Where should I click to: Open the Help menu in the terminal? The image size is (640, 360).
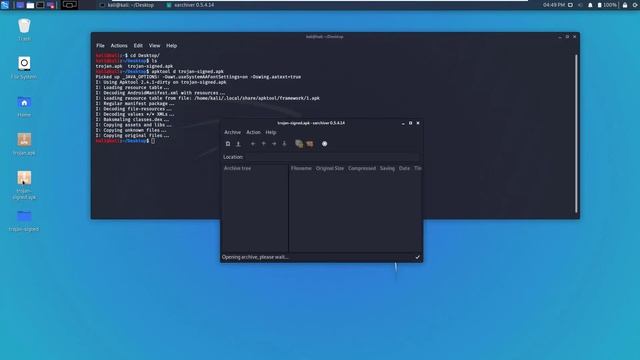(x=171, y=46)
